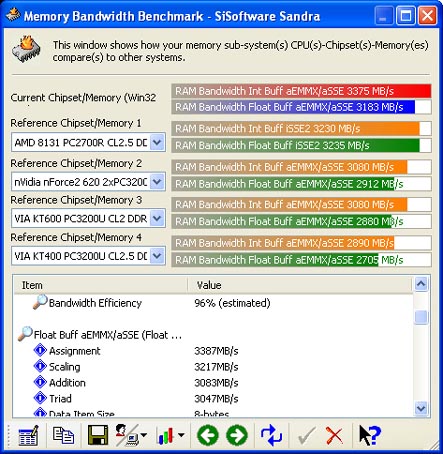Go forward with green right arrow
443x454 pixels.
pos(237,435)
